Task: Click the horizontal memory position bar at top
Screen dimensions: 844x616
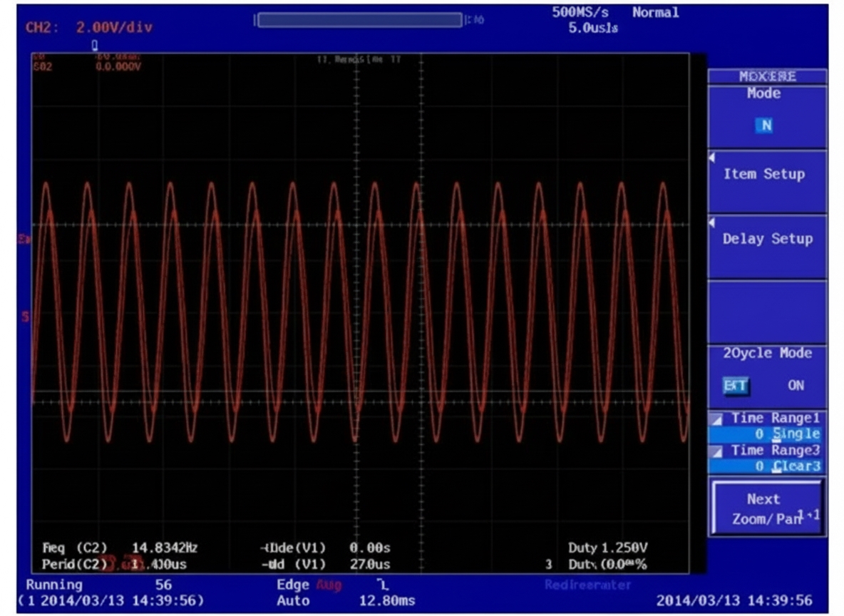Action: 359,20
